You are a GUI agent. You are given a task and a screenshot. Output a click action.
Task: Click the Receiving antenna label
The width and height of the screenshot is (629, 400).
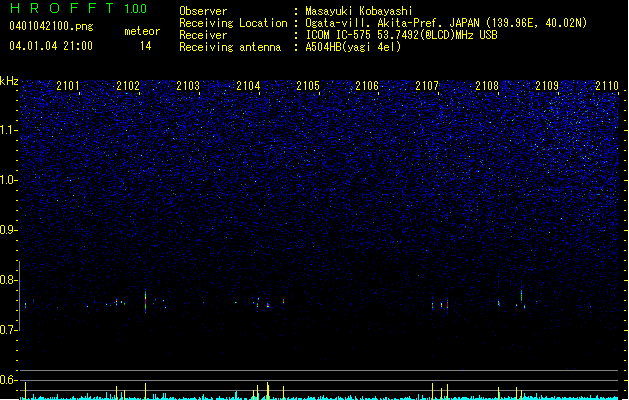point(230,47)
